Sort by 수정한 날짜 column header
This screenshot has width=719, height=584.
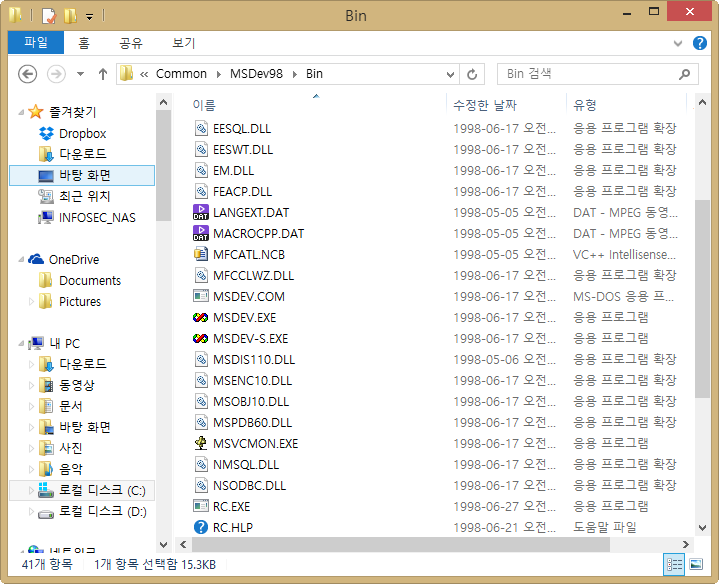(485, 105)
